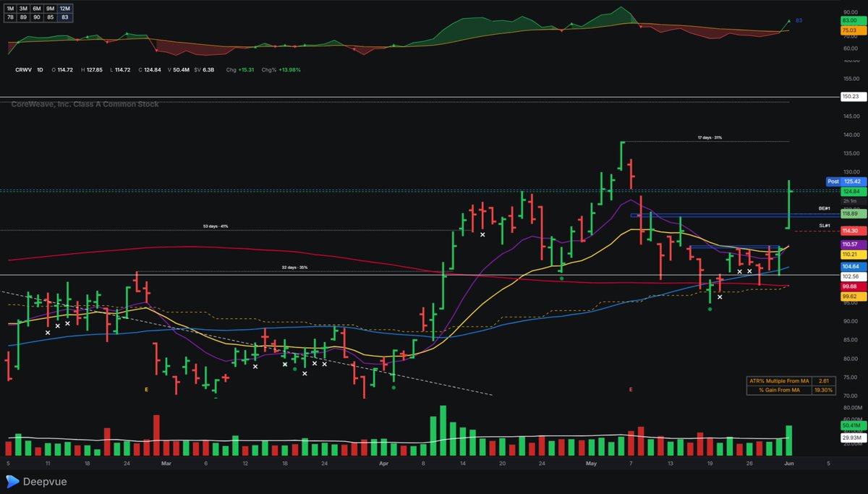This screenshot has height=494, width=868.
Task: Click the Mar label on date axis
Action: (x=166, y=462)
